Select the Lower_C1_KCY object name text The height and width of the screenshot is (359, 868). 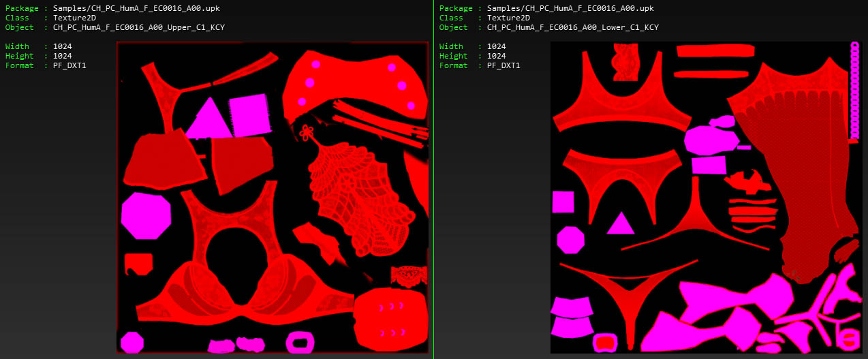tap(572, 27)
